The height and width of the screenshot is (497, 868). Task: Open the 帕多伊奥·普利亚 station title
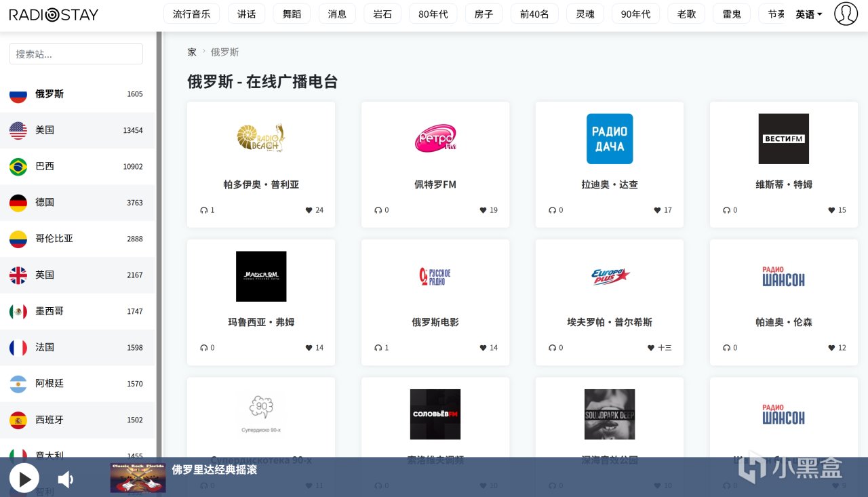tap(261, 184)
